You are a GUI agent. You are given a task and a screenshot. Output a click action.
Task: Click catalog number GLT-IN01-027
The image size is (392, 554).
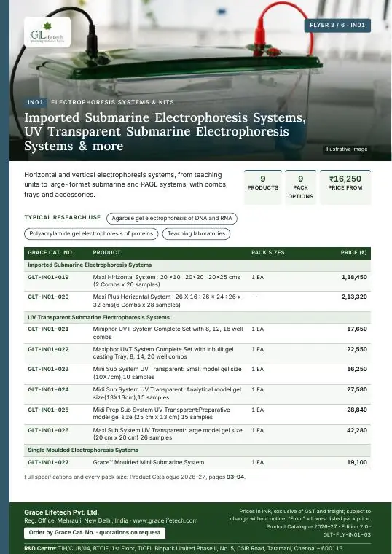click(48, 462)
